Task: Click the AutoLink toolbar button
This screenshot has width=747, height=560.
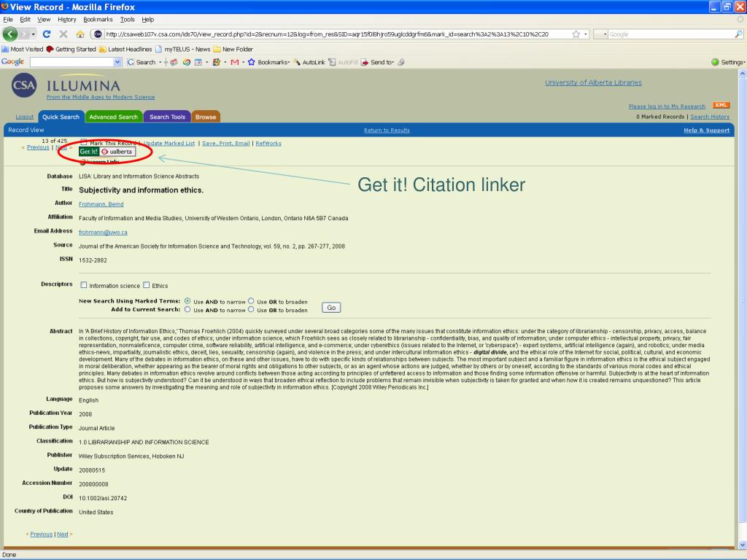Action: tap(309, 63)
